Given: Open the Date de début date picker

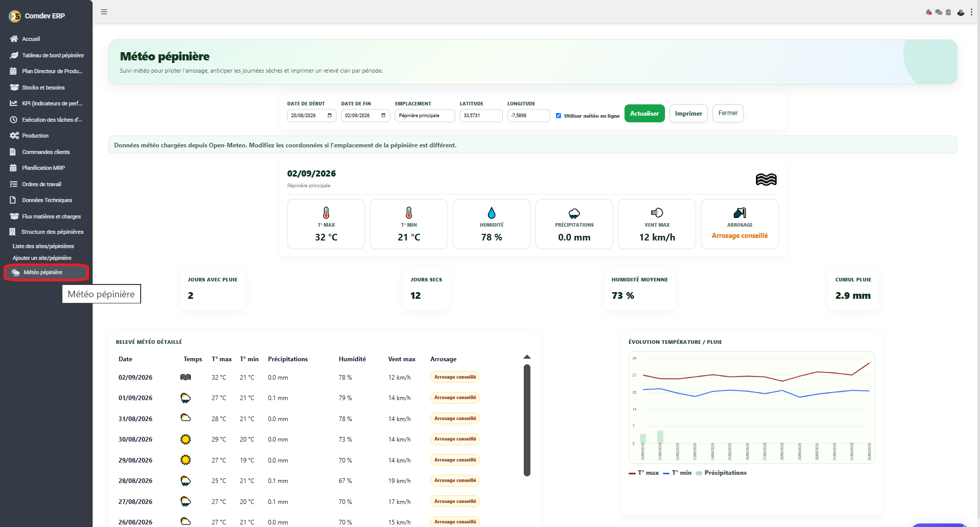Looking at the screenshot, I should pos(329,116).
